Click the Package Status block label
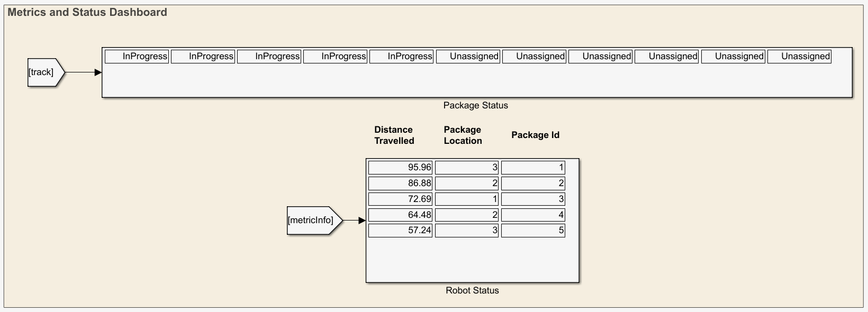 (475, 105)
